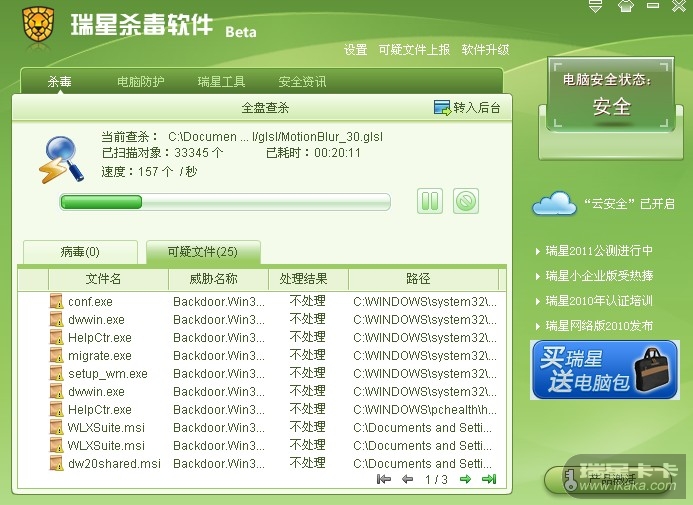Pause the full disk scan
The image size is (693, 505).
click(x=430, y=201)
